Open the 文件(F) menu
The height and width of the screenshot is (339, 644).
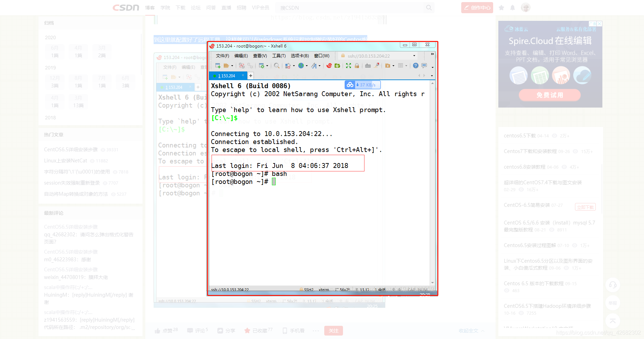(222, 56)
